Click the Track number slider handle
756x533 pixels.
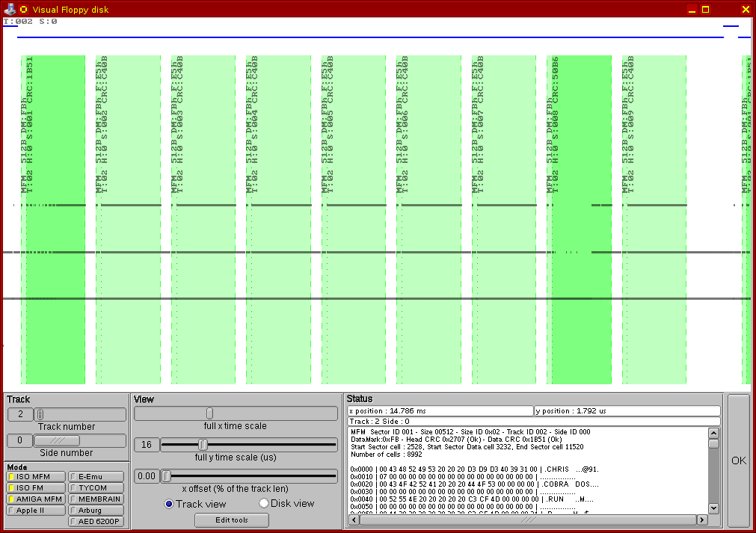click(x=40, y=414)
